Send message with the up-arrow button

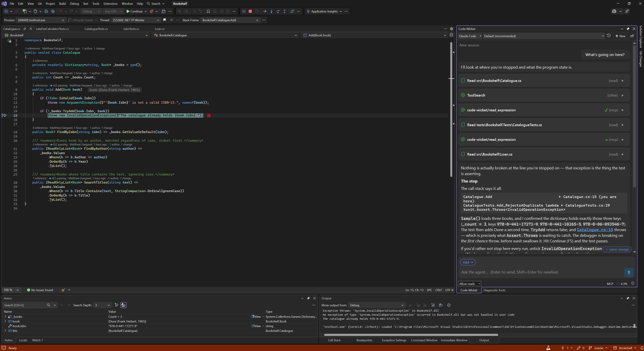pyautogui.click(x=629, y=272)
